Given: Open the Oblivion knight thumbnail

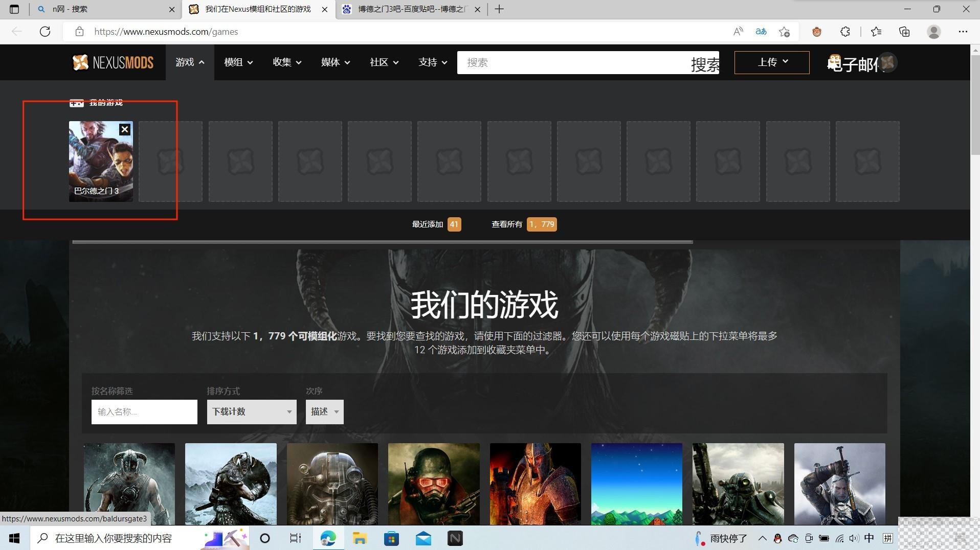Looking at the screenshot, I should 536,484.
